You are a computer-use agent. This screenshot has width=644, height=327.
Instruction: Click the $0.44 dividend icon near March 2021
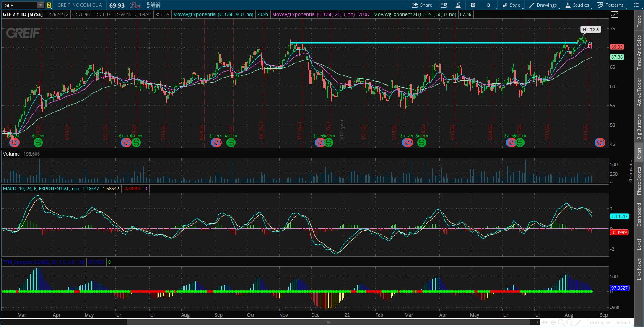(x=38, y=143)
